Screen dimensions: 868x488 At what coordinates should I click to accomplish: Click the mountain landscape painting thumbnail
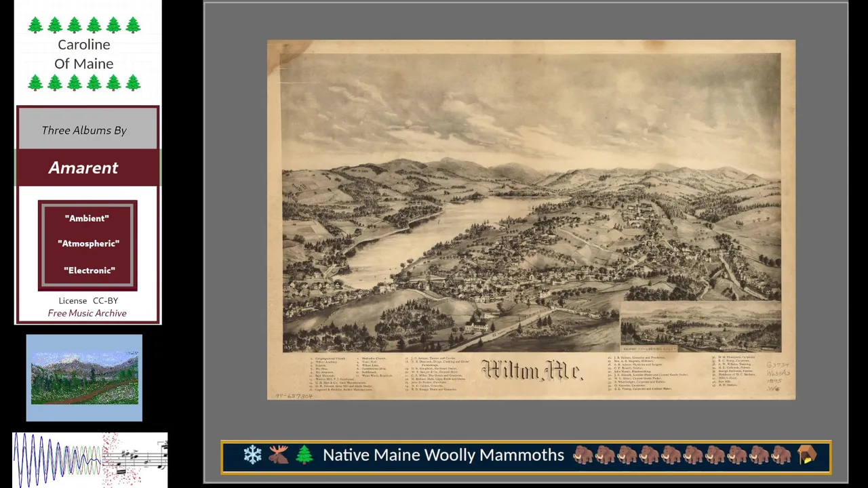tap(84, 378)
